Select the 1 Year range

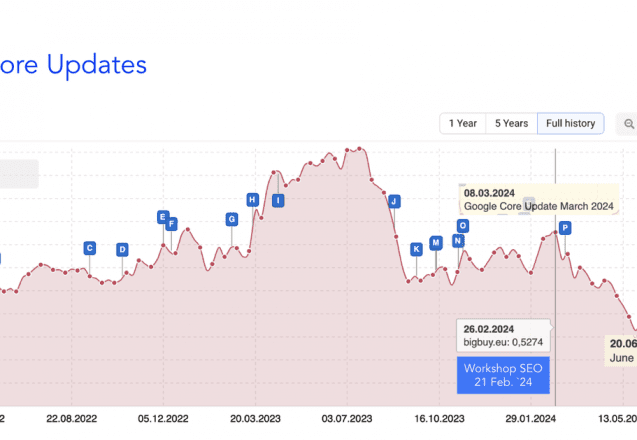[463, 124]
